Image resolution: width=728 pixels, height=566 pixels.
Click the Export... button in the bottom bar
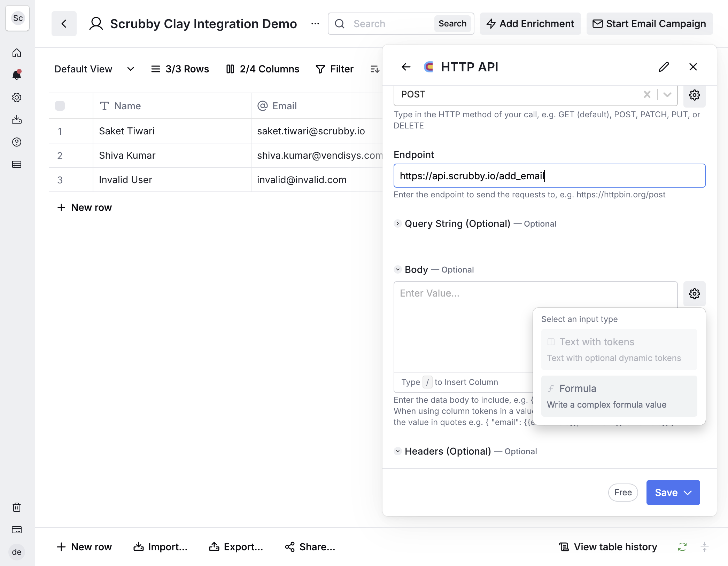click(x=236, y=547)
